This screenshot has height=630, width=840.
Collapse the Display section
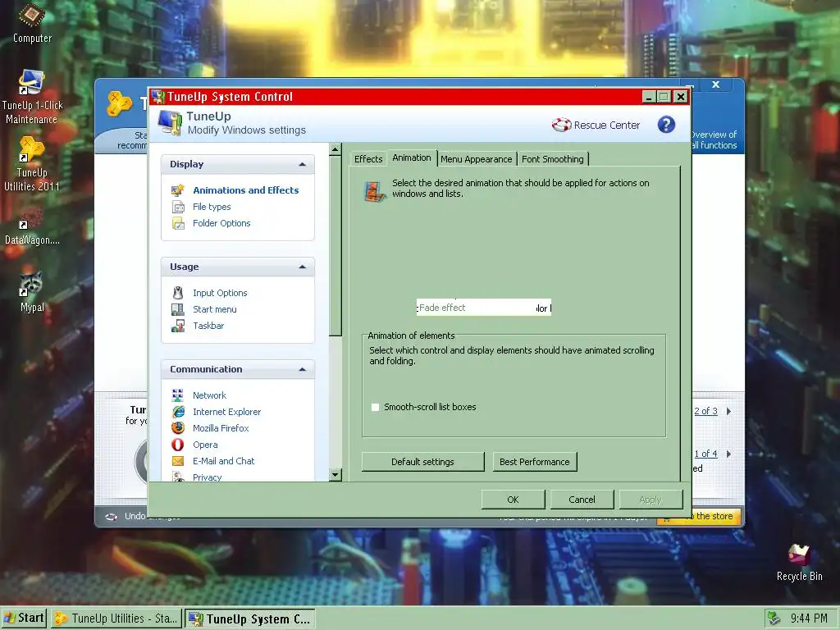tap(302, 164)
